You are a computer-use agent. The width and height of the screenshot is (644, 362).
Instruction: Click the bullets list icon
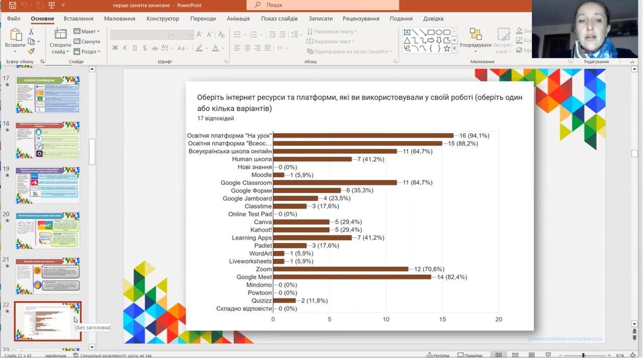click(238, 35)
